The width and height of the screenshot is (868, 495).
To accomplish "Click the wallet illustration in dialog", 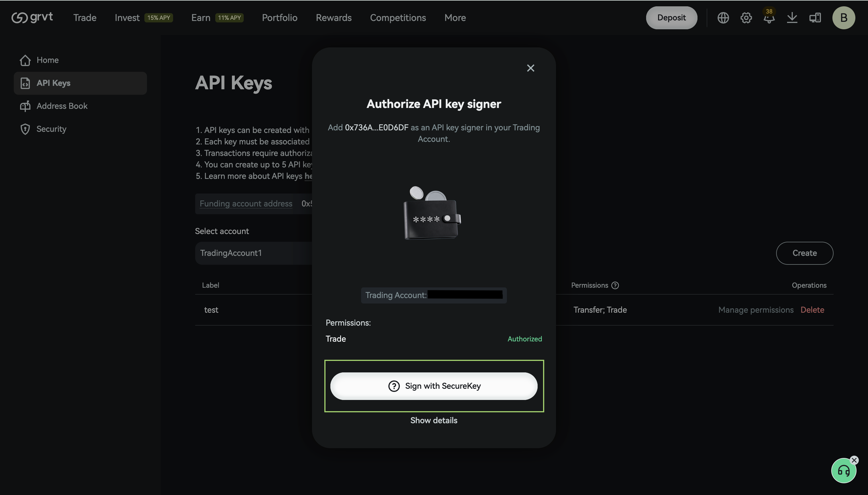I will 432,213.
